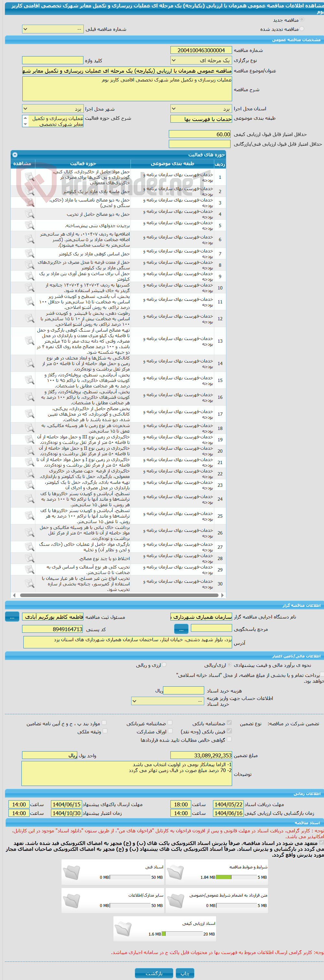
Task: Click view icon for activity row 15
Action: pyautogui.click(x=29, y=380)
